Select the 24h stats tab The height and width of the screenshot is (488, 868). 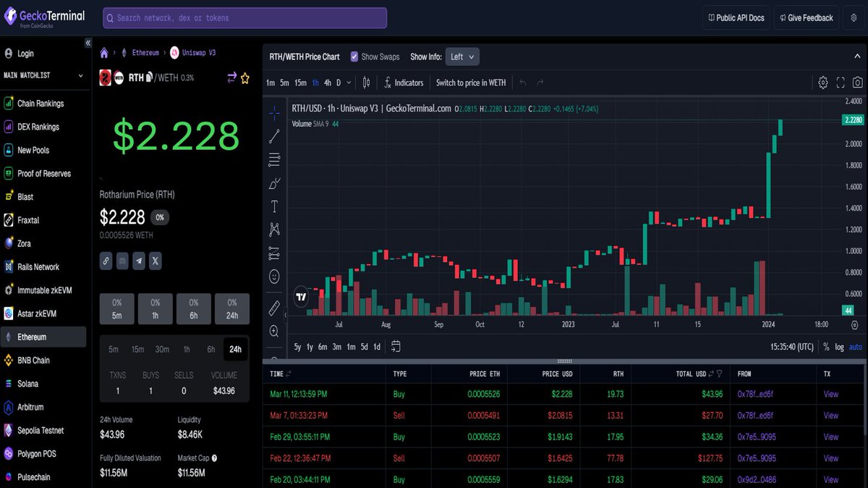pyautogui.click(x=235, y=349)
